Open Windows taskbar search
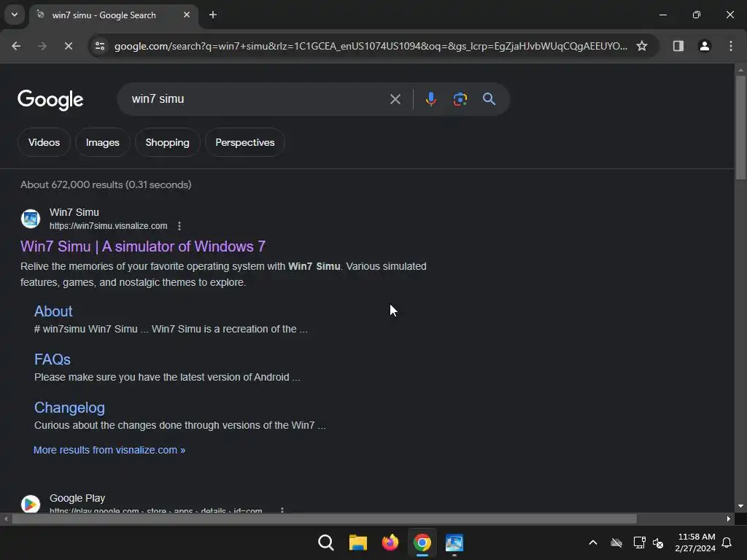Image resolution: width=747 pixels, height=560 pixels. coord(326,542)
